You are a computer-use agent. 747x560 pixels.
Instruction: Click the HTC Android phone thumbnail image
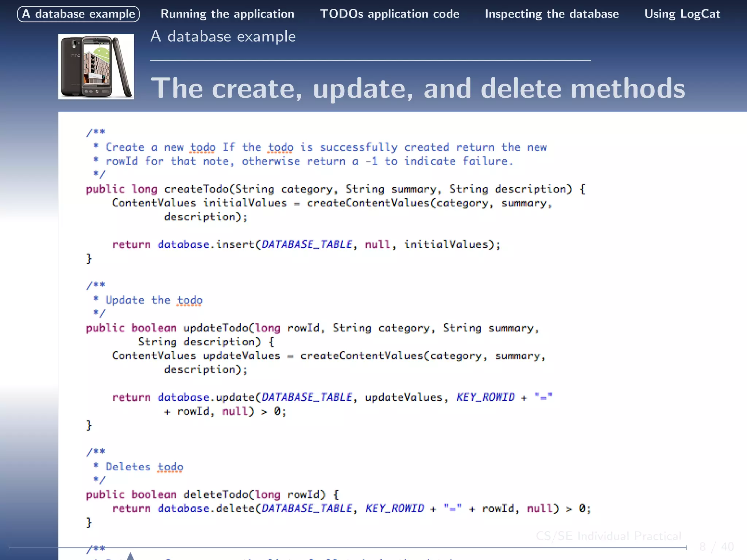click(x=96, y=67)
